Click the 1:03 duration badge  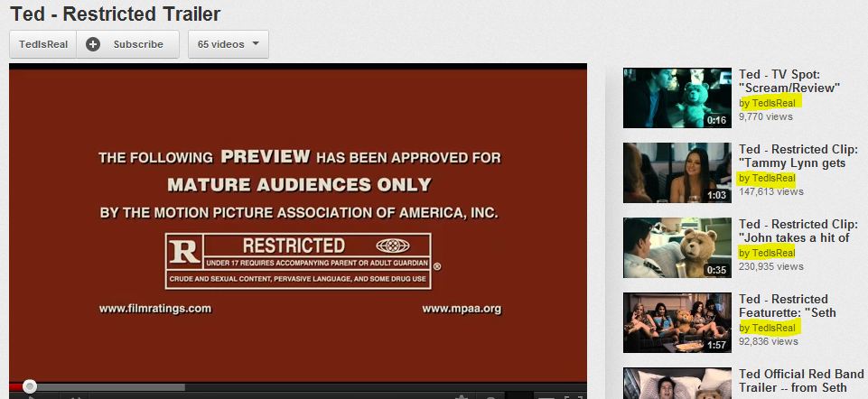pyautogui.click(x=716, y=195)
